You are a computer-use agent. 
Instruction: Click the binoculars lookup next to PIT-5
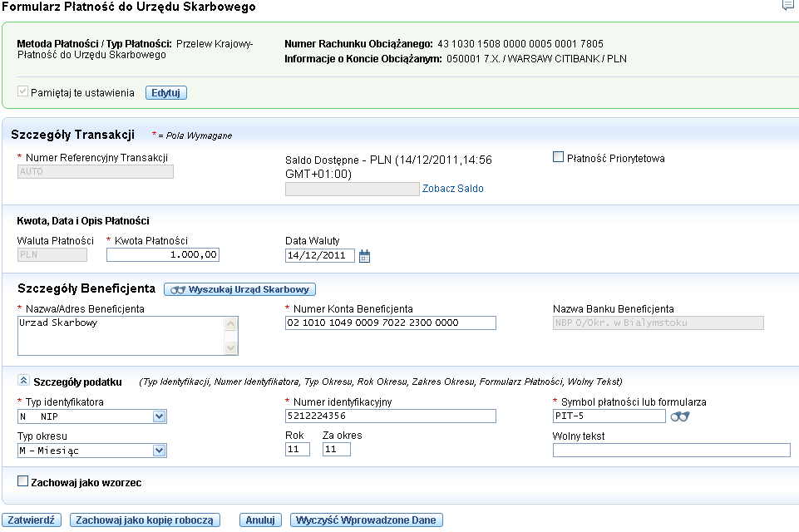tap(680, 416)
